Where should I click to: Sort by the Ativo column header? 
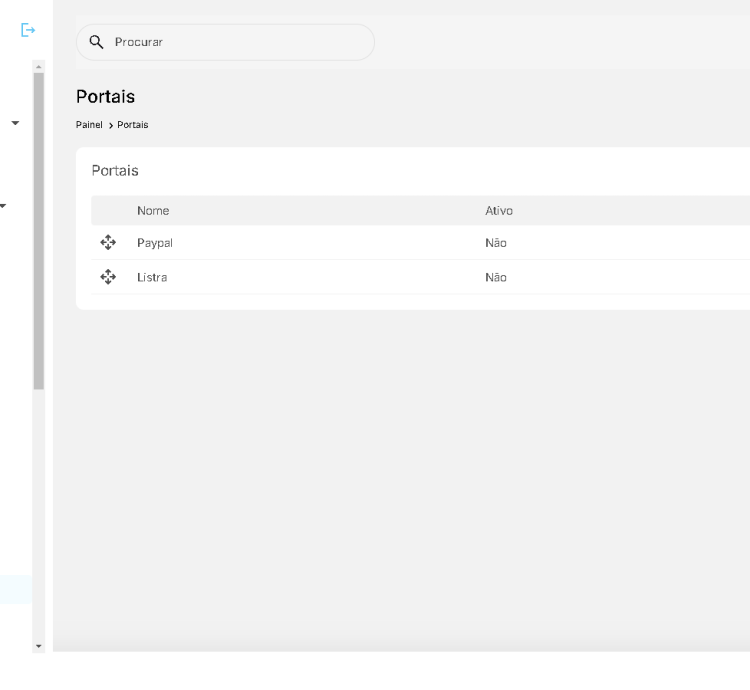pyautogui.click(x=498, y=211)
